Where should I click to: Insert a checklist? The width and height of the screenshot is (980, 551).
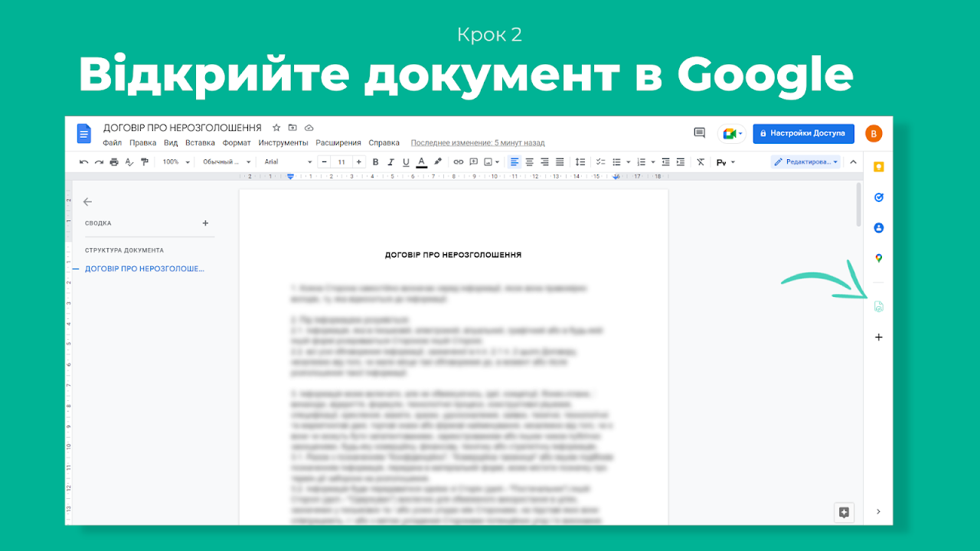coord(601,162)
